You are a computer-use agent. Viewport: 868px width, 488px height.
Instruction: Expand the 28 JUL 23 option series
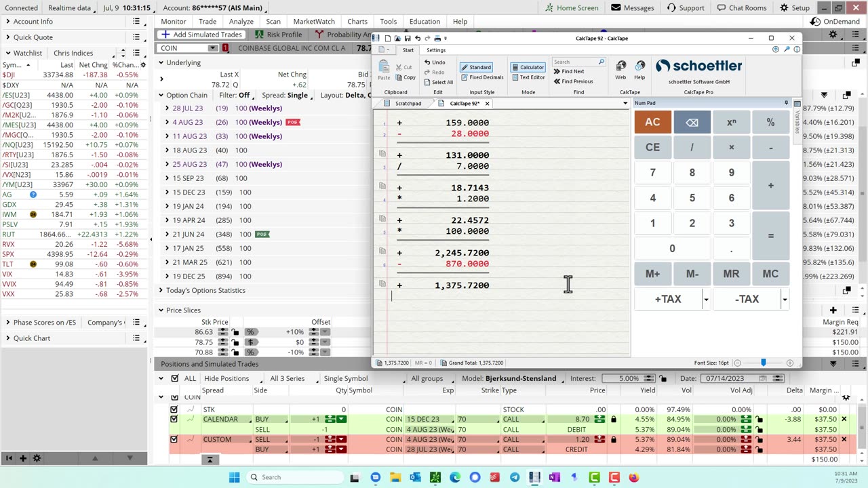[167, 108]
